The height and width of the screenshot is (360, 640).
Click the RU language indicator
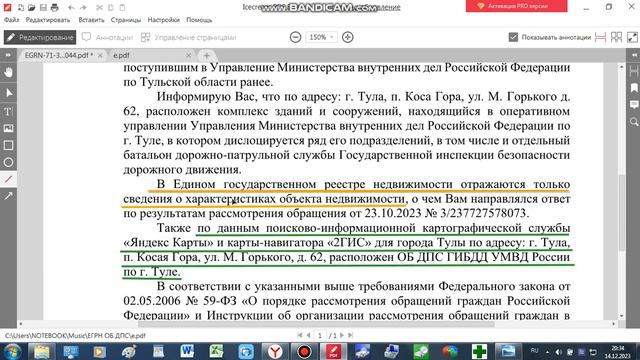[534, 351]
